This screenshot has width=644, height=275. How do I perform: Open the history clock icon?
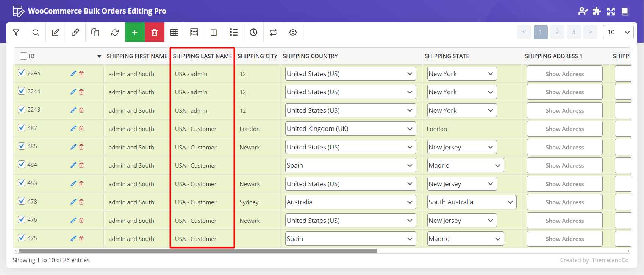(x=253, y=33)
